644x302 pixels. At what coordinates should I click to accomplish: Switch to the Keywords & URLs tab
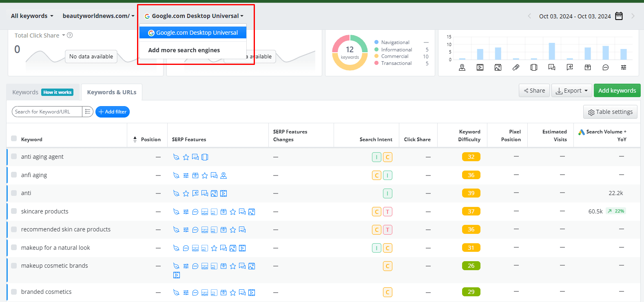[112, 92]
